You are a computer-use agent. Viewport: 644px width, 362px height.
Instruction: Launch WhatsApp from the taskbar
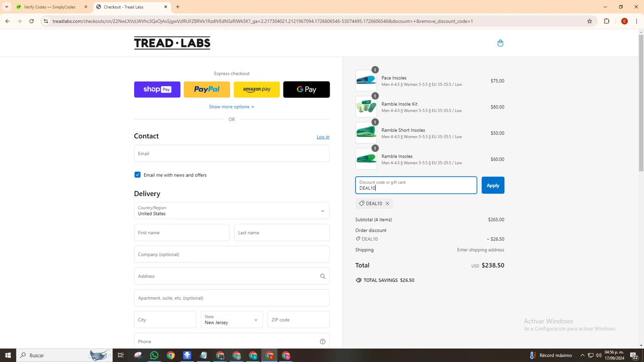[x=154, y=355]
